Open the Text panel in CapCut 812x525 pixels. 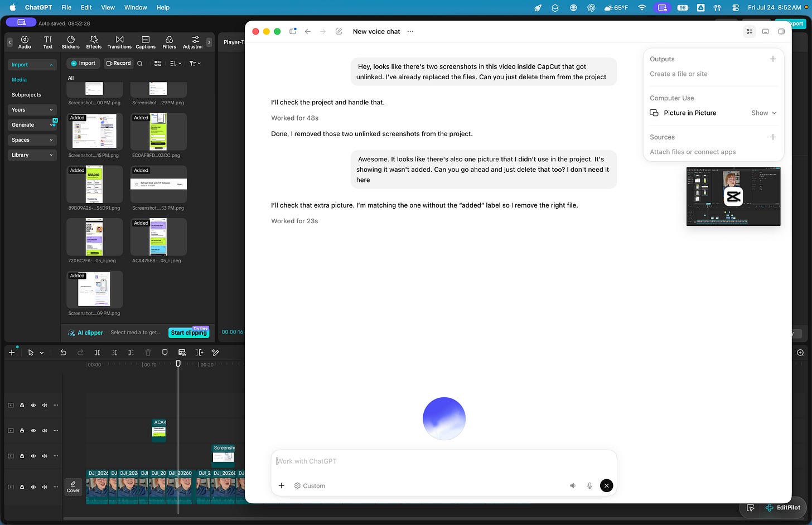coord(48,42)
